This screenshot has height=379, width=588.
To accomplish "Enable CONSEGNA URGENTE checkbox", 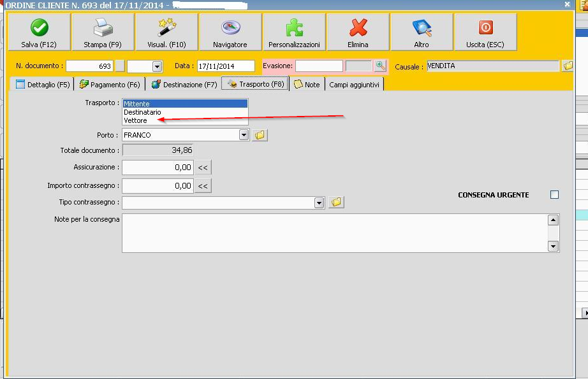I will click(554, 195).
